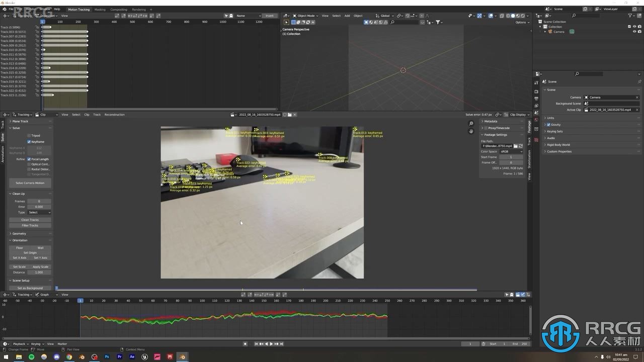Click the zoom magnifier icon in clip view

tap(471, 123)
